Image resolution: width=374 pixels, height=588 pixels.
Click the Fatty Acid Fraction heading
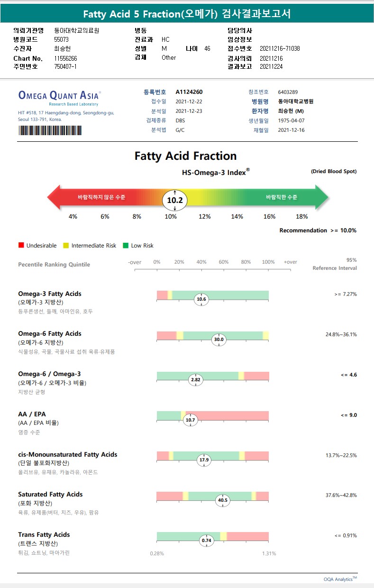tap(185, 156)
